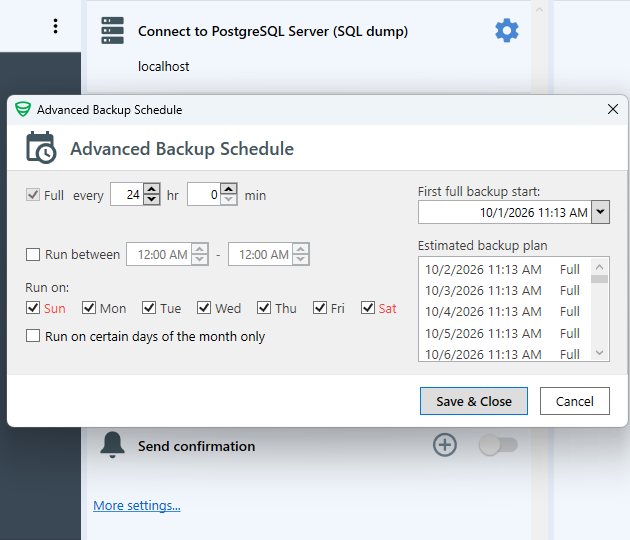630x540 pixels.
Task: Click the calendar clock schedule icon
Action: [x=41, y=148]
